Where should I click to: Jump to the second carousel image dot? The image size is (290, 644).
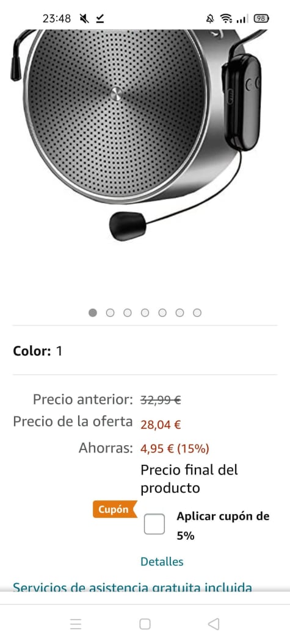click(111, 313)
